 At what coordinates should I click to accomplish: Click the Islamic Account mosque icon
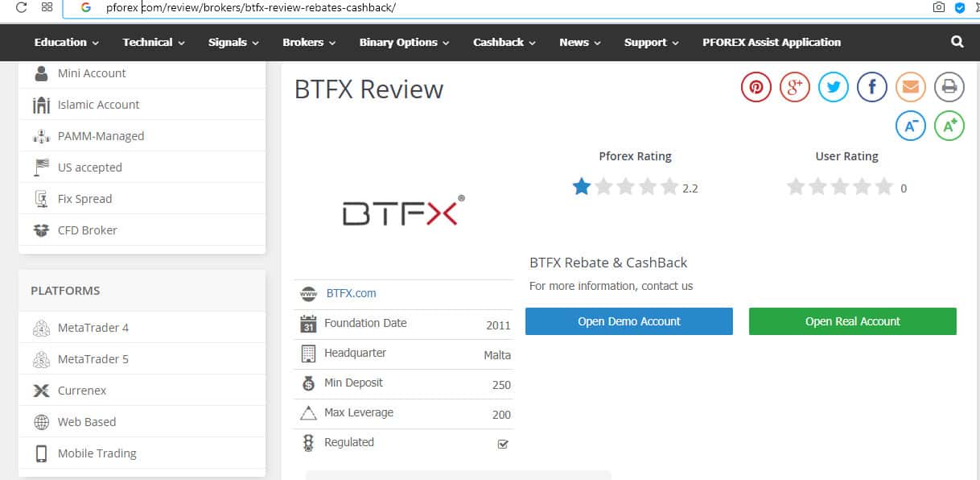[x=41, y=105]
